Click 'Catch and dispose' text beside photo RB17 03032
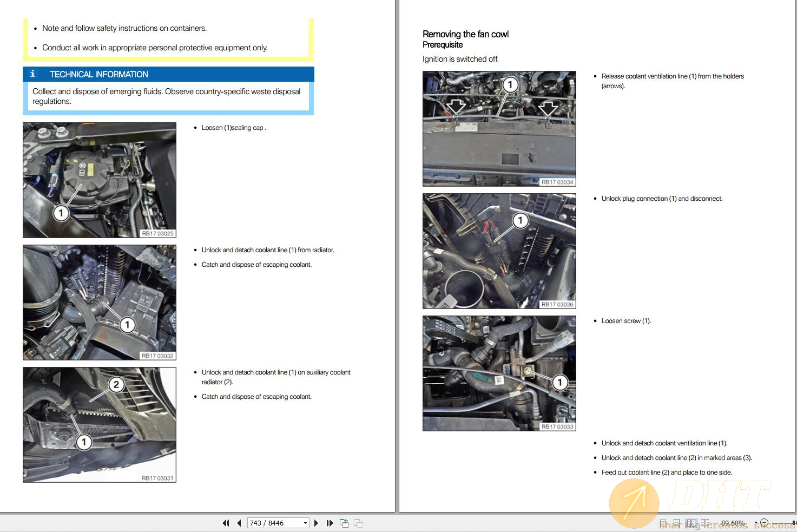This screenshot has width=797, height=532. pyautogui.click(x=256, y=265)
